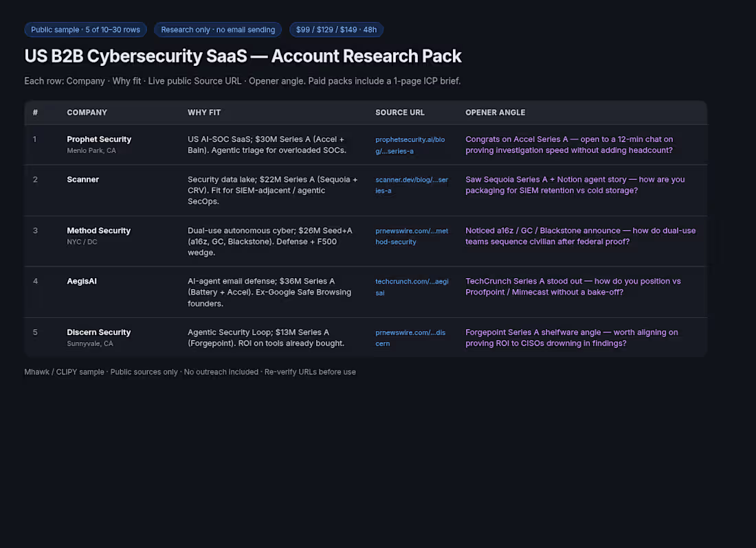Select the Scanner company name

click(83, 179)
